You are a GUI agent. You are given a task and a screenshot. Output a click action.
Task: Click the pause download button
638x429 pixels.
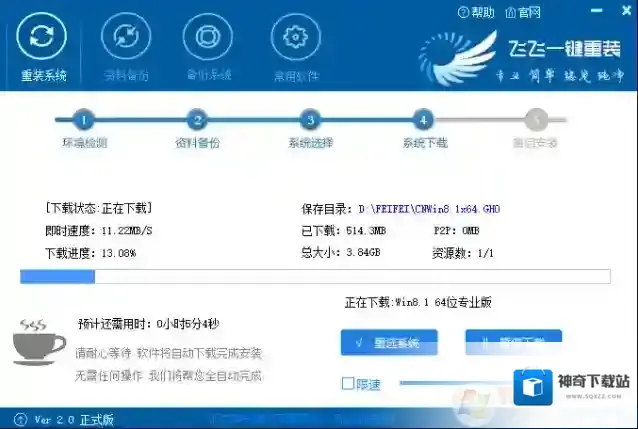513,343
